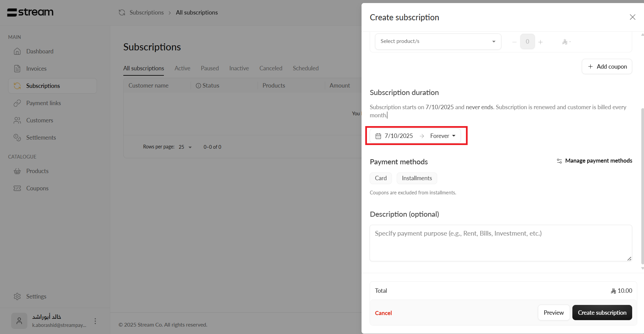Click the Customers people icon

pos(17,120)
